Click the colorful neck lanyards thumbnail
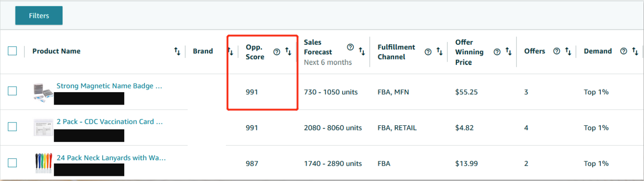Screen dimensions: 644x181 pos(44,163)
